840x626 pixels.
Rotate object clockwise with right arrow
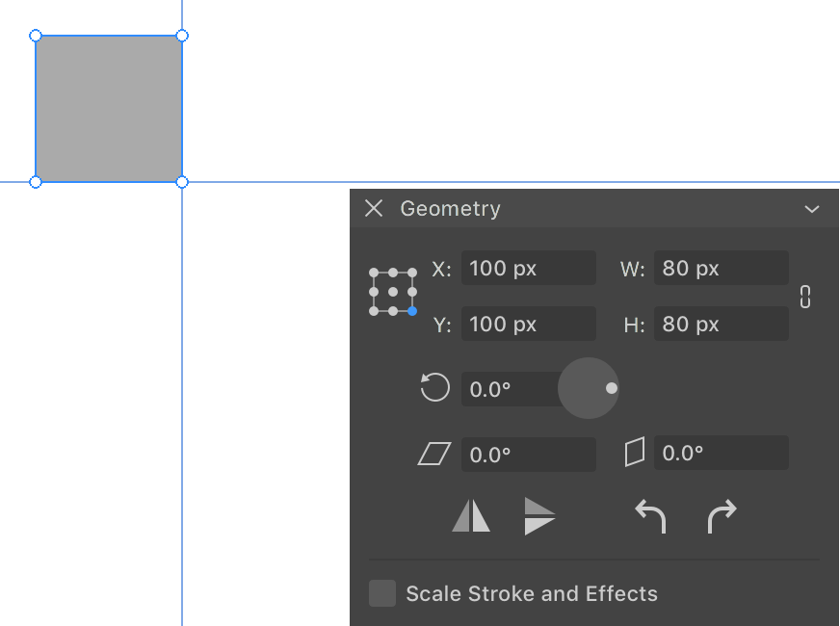tap(722, 516)
